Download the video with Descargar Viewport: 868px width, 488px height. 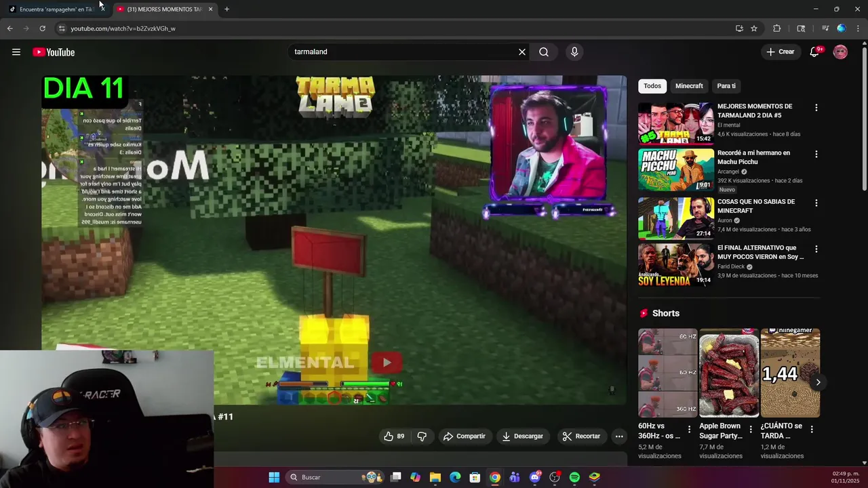tap(523, 436)
